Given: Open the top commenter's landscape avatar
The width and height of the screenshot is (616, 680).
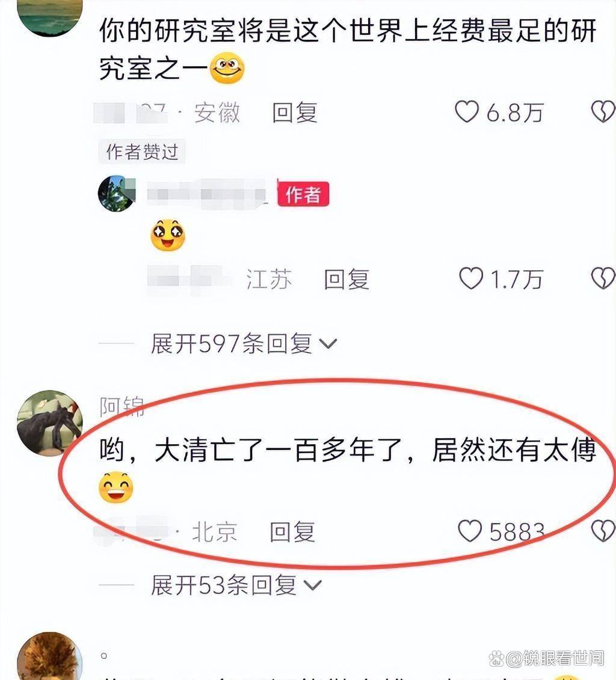Looking at the screenshot, I should pos(49,17).
